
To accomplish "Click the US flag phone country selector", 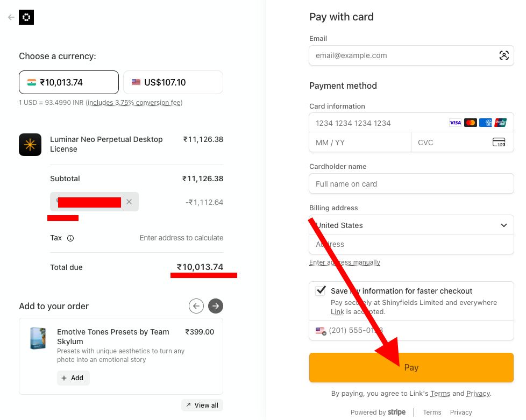I will 321,331.
